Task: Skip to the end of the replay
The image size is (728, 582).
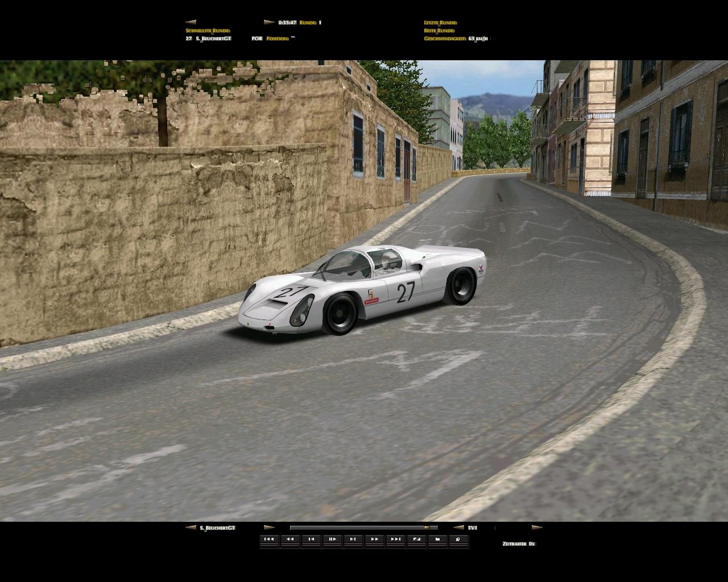Action: click(396, 539)
